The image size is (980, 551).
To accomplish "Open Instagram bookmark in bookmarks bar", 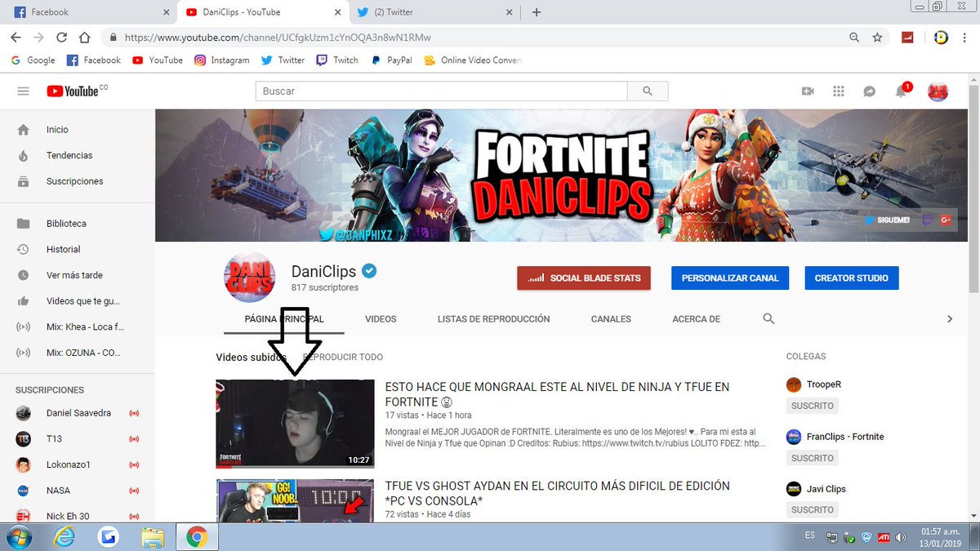I will point(221,60).
